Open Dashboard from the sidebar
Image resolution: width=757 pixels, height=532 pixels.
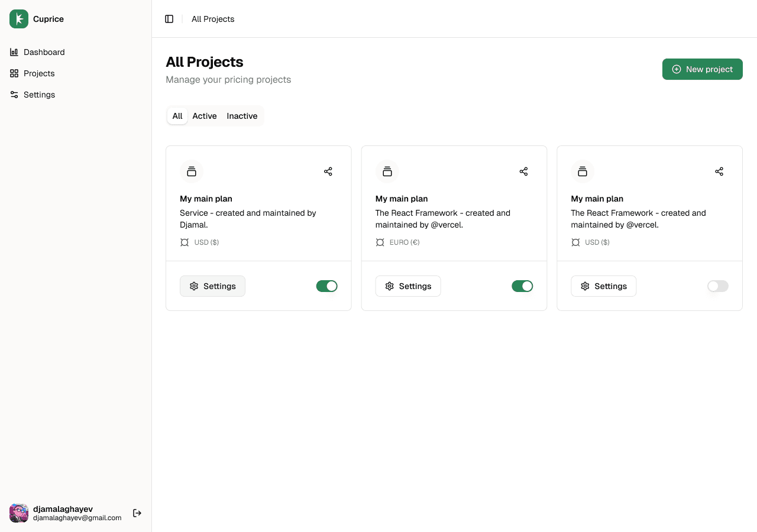pos(44,52)
